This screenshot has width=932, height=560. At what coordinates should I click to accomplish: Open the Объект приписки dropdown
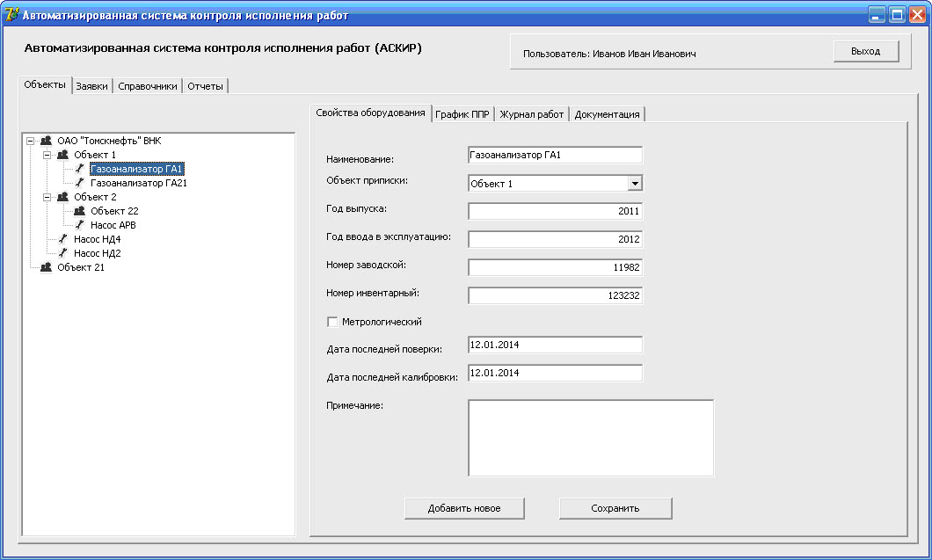(635, 184)
